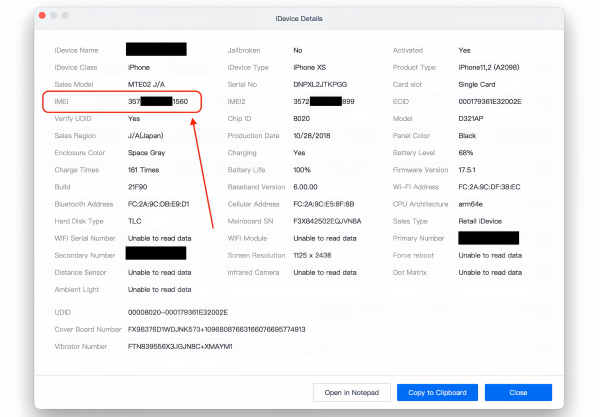Click the Cellular Address value FC:2A:9C:E5:8F:8B
Image resolution: width=600 pixels, height=417 pixels.
point(323,204)
